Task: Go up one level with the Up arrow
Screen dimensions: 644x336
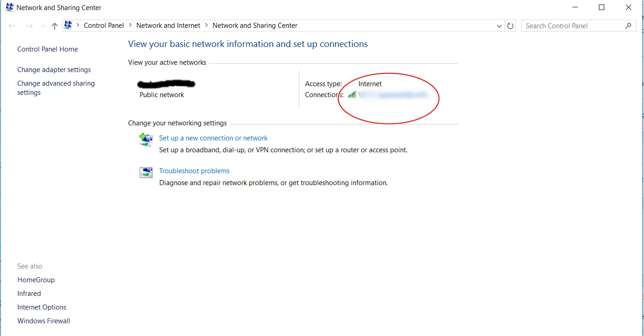Action: pos(55,26)
